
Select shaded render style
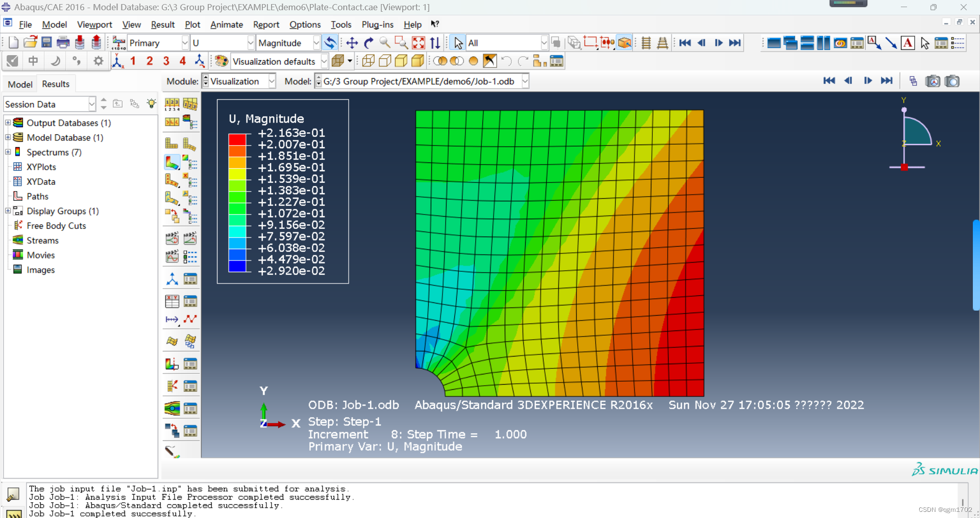pos(418,61)
